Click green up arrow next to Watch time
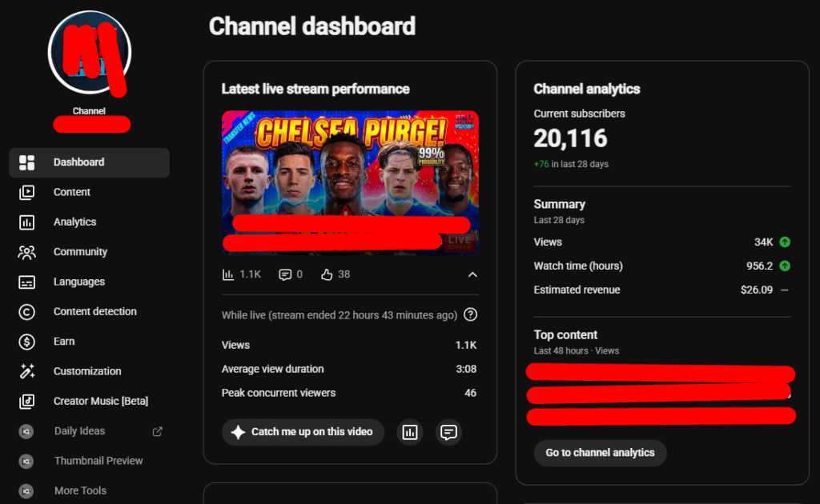 (785, 266)
